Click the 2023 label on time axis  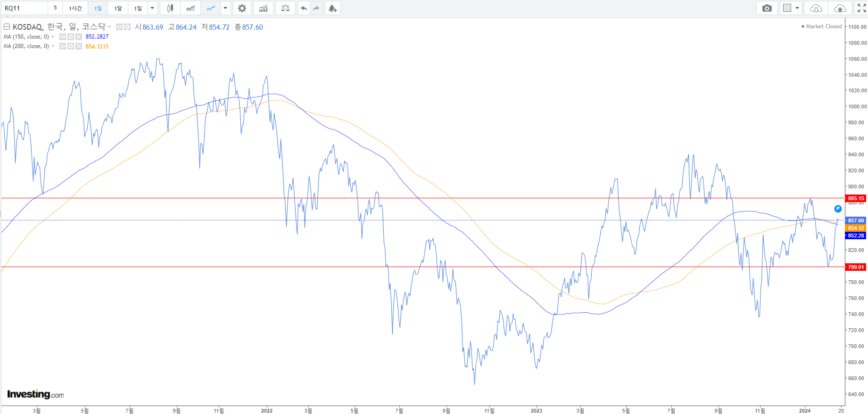coord(537,411)
